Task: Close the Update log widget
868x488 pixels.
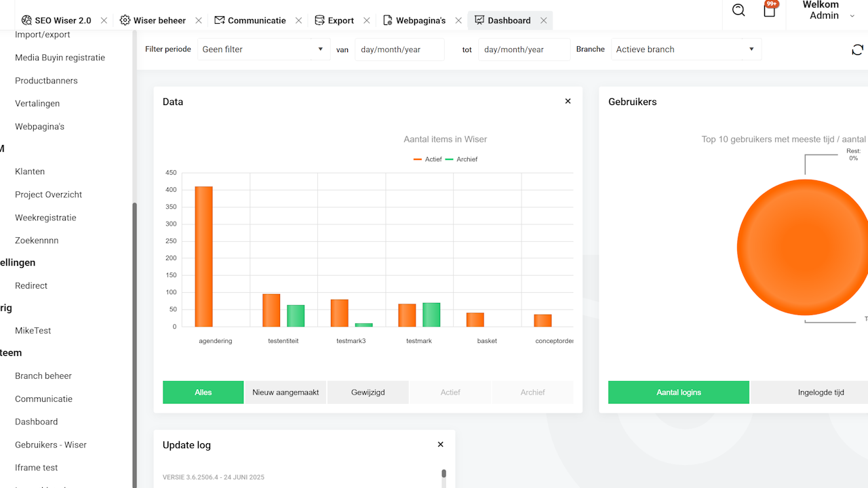Action: [x=440, y=445]
